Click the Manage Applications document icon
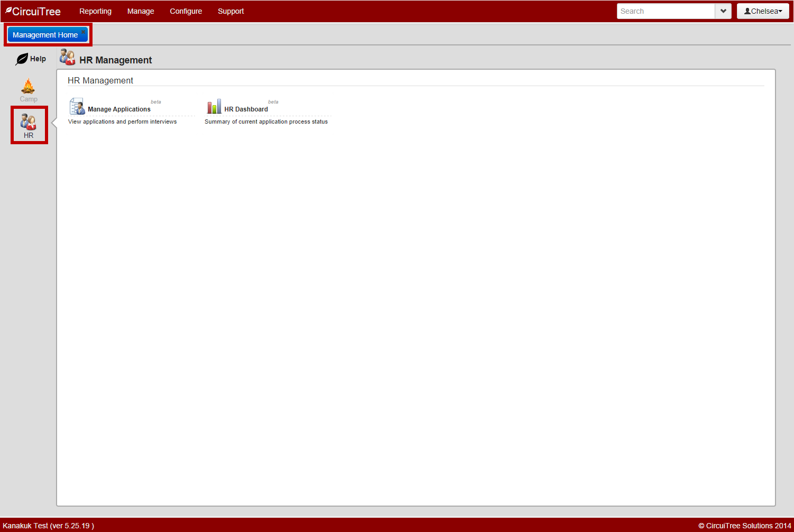This screenshot has width=794, height=532. click(77, 106)
